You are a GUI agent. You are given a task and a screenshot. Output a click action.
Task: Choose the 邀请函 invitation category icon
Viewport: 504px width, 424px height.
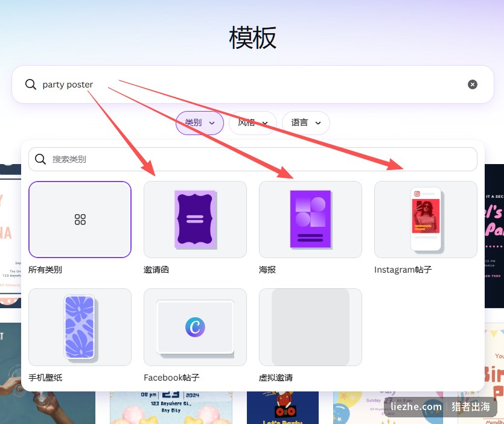(x=195, y=220)
